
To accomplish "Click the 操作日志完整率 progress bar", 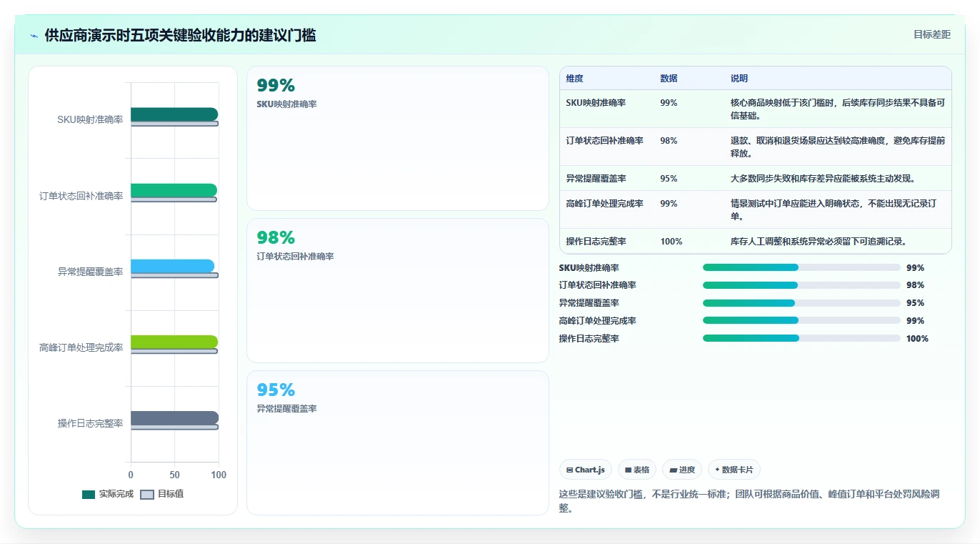I will [801, 338].
